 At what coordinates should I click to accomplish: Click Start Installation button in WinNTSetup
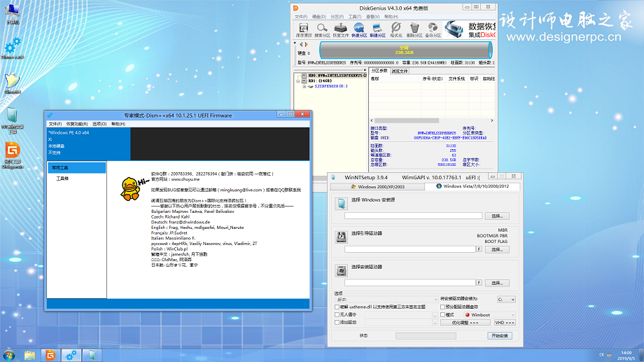500,335
